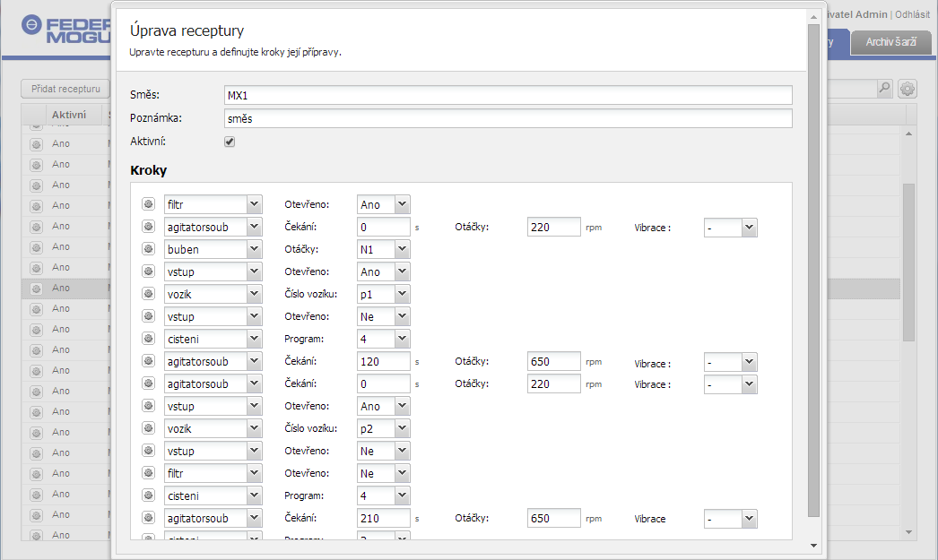Click background list scrollbar down arrow

[x=908, y=532]
